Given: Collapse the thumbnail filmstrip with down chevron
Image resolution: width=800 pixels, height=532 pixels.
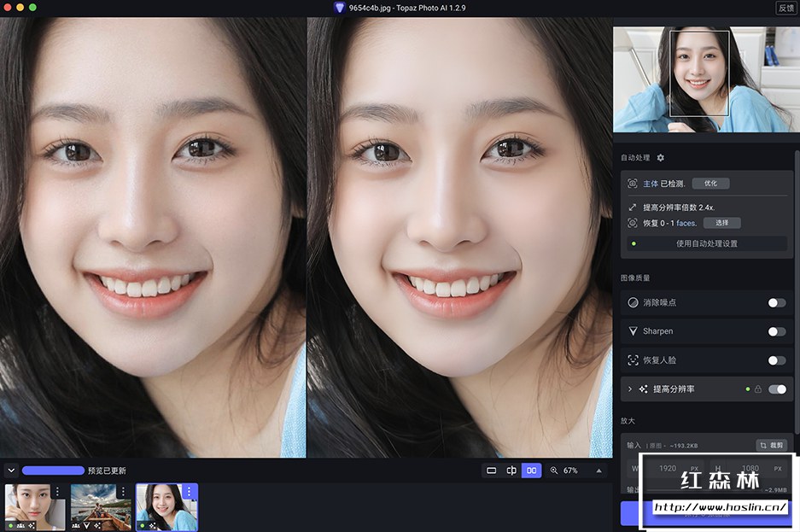Looking at the screenshot, I should (11, 471).
